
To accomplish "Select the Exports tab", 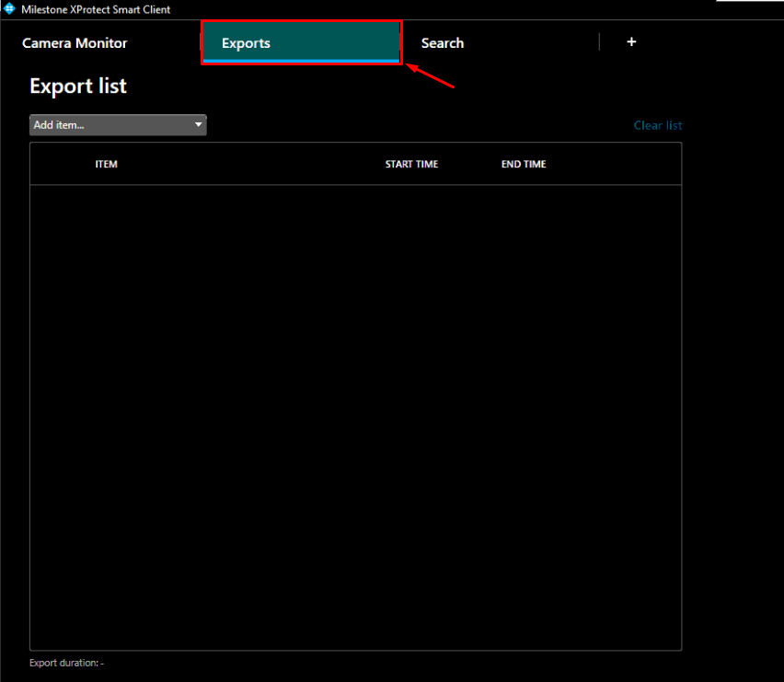I will click(x=246, y=43).
